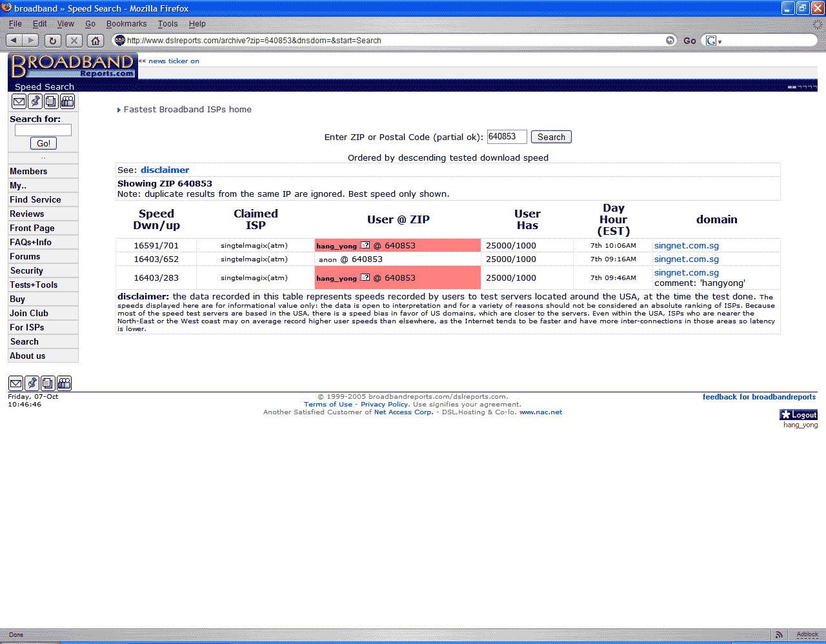This screenshot has width=826, height=644.
Task: Click the Firefox throbber activity icon
Action: click(x=818, y=25)
